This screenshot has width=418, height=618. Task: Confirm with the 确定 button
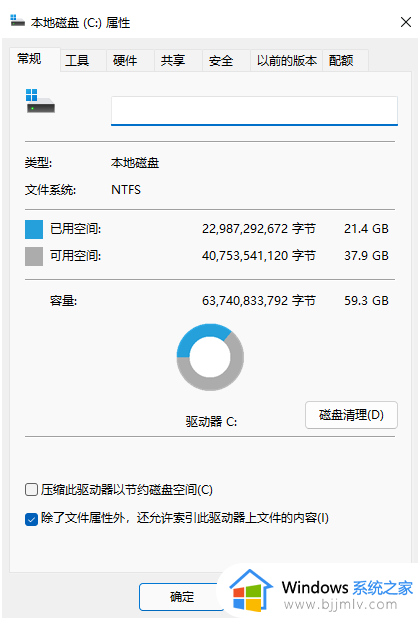[x=182, y=597]
